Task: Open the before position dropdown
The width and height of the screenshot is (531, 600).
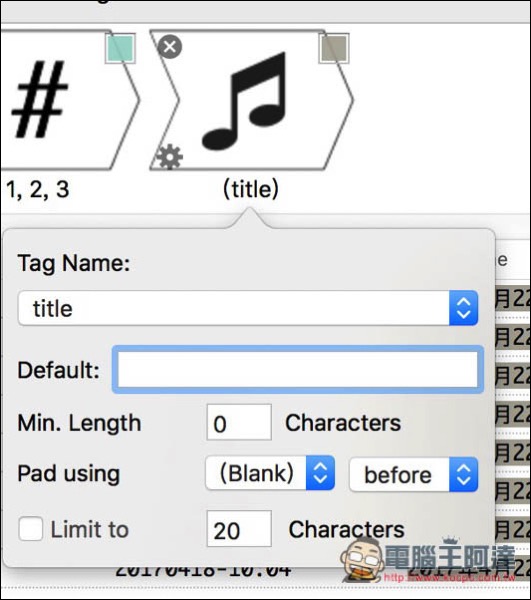Action: (414, 474)
